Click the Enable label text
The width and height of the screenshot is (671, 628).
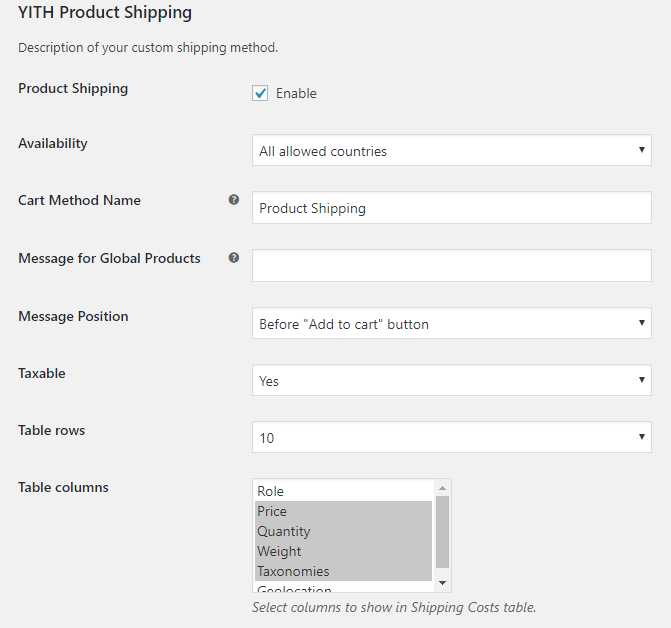coord(296,93)
